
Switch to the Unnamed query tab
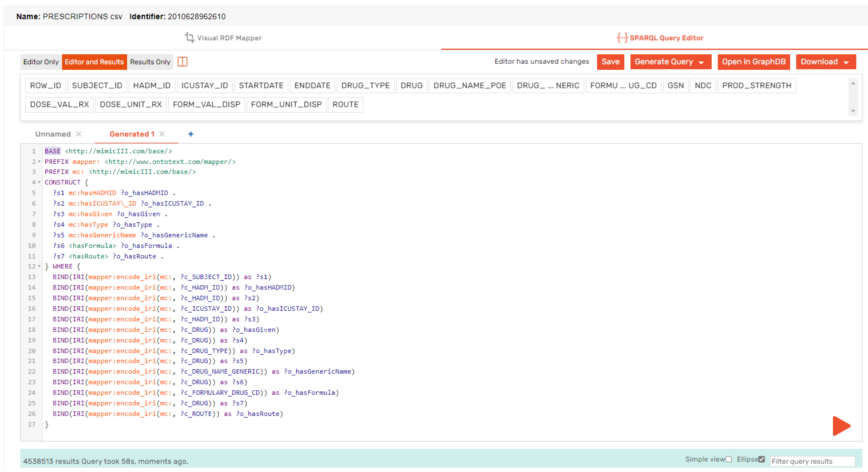tap(53, 134)
